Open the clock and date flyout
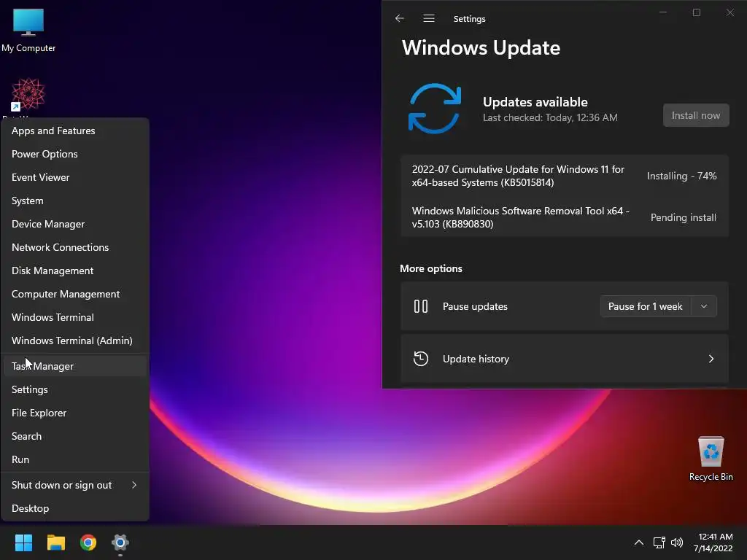Viewport: 747px width, 560px height. (713, 542)
